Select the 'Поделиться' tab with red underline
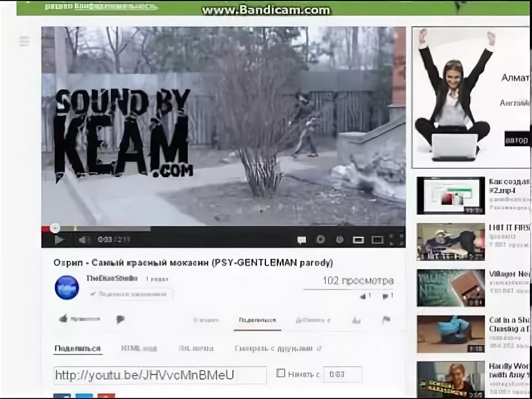Screen dimensions: 532x399 click(x=257, y=320)
